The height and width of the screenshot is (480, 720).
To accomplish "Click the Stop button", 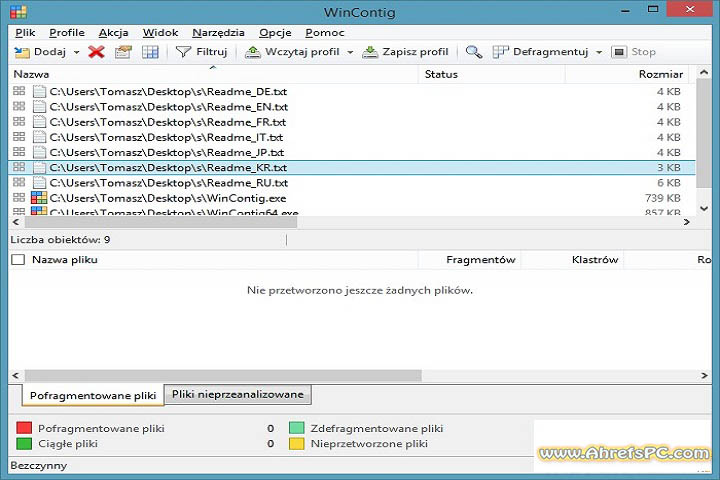I will [x=634, y=52].
